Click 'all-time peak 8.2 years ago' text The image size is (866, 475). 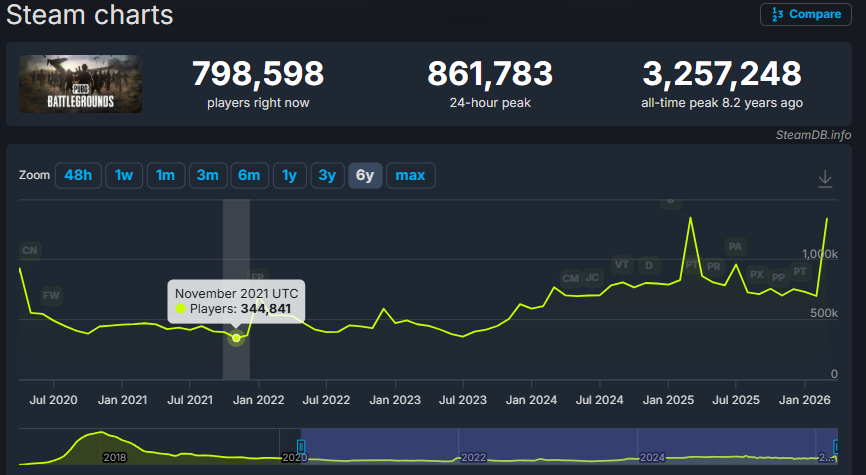pyautogui.click(x=722, y=103)
